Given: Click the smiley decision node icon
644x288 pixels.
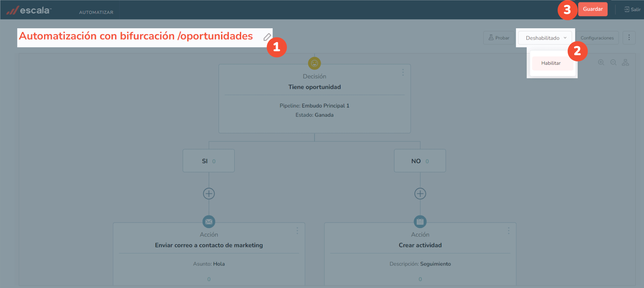Looking at the screenshot, I should (314, 63).
